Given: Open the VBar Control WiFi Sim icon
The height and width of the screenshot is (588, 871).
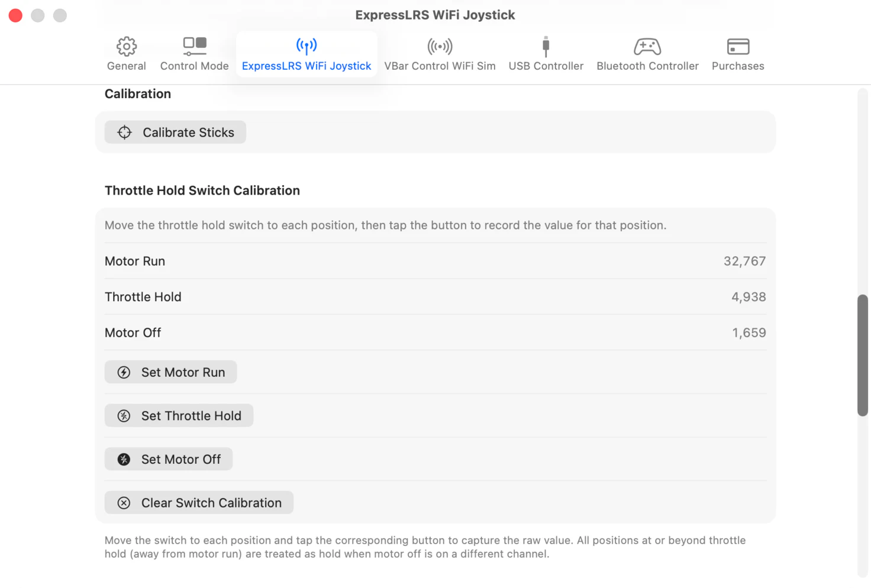Looking at the screenshot, I should [440, 46].
